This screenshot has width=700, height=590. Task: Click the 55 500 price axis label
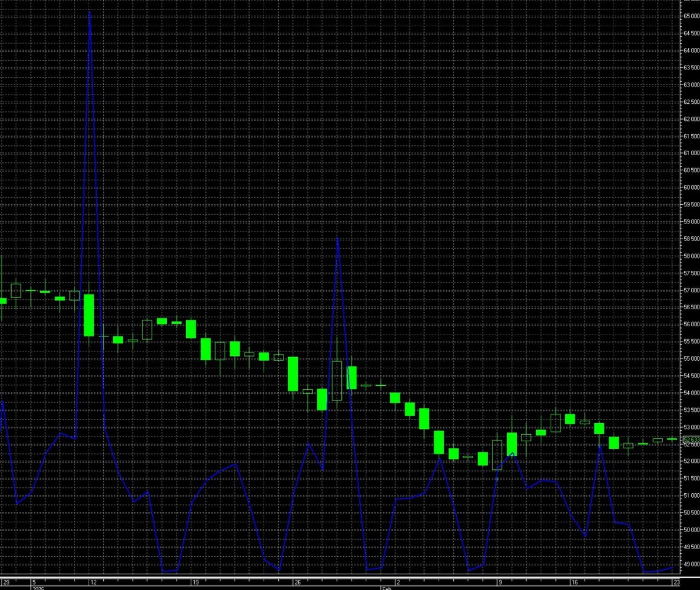click(x=691, y=341)
